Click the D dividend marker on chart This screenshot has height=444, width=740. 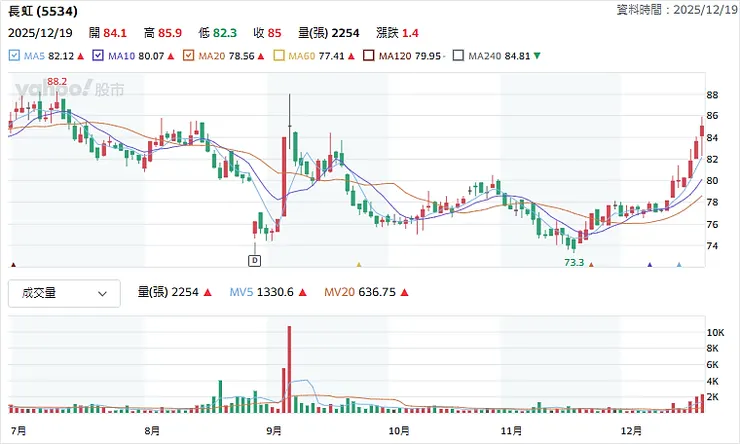tap(254, 260)
